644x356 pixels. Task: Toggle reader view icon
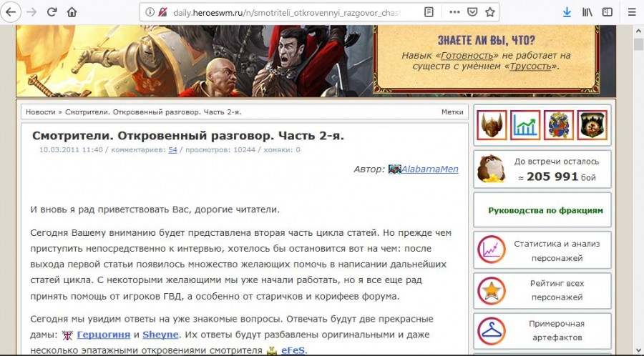click(x=429, y=12)
